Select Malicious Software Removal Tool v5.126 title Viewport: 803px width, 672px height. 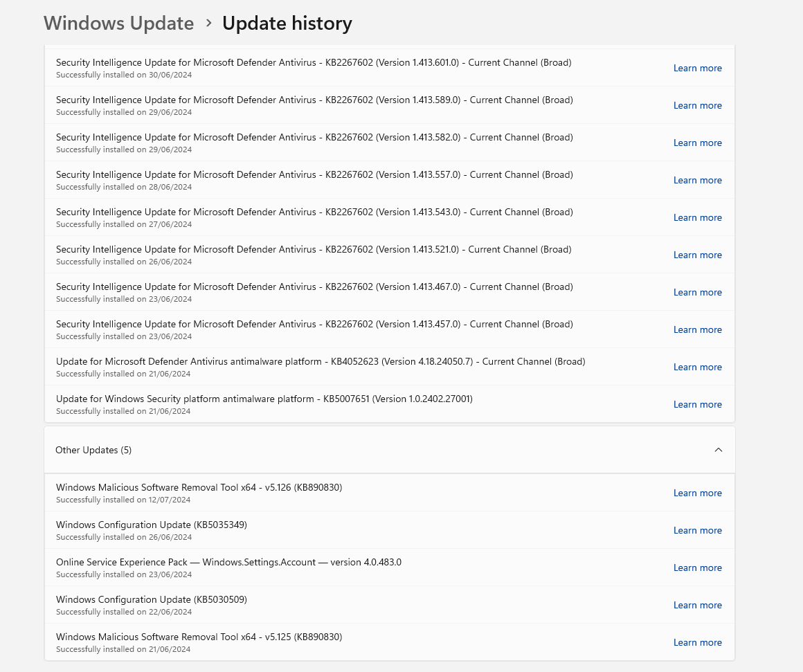tap(199, 487)
